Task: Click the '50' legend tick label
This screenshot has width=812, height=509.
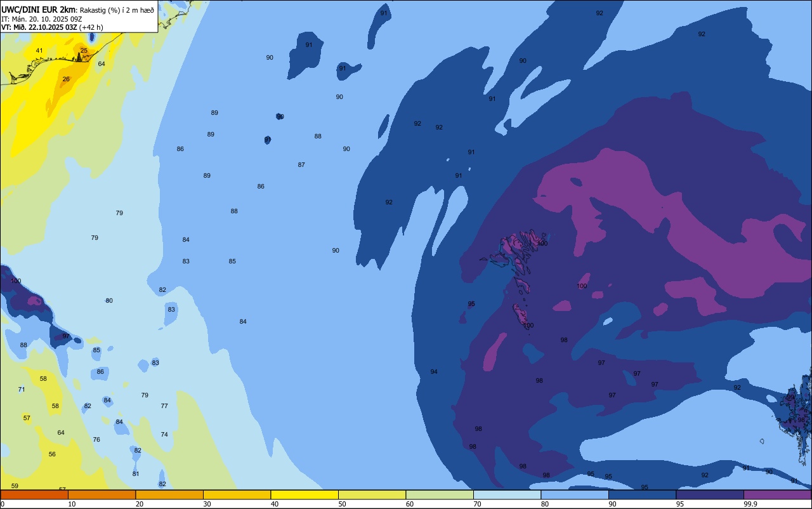Action: 342,504
